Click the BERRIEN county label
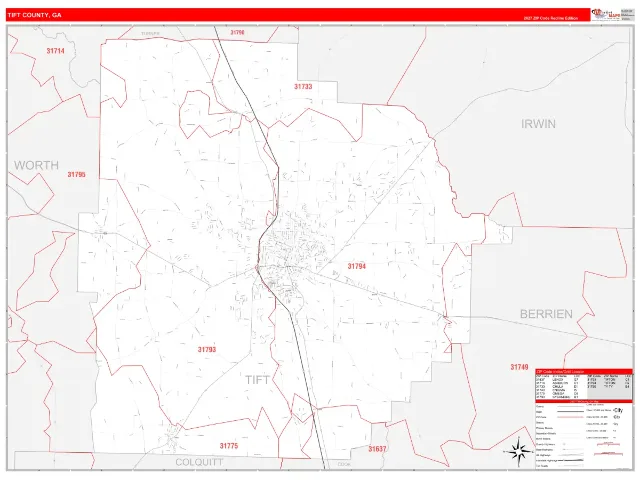Image resolution: width=640 pixels, height=480 pixels. pos(546,314)
